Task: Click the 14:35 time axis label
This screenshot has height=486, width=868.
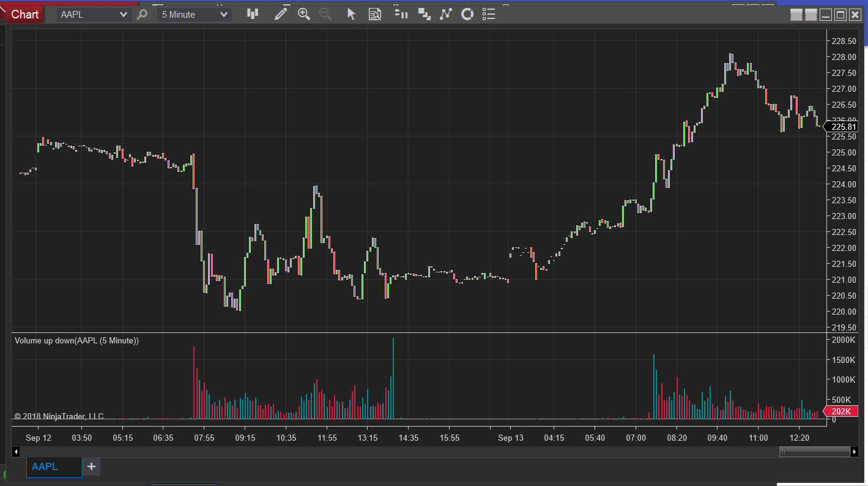Action: [408, 438]
